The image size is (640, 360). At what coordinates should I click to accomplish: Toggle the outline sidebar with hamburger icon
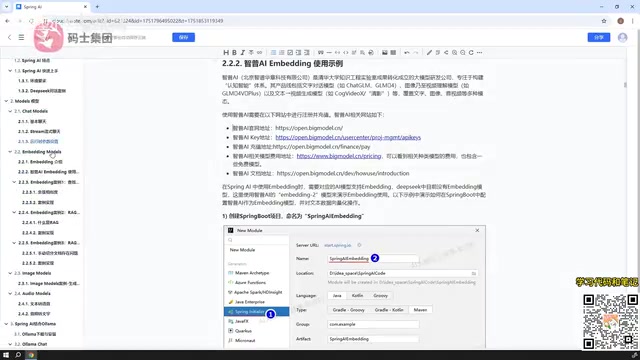point(21,37)
